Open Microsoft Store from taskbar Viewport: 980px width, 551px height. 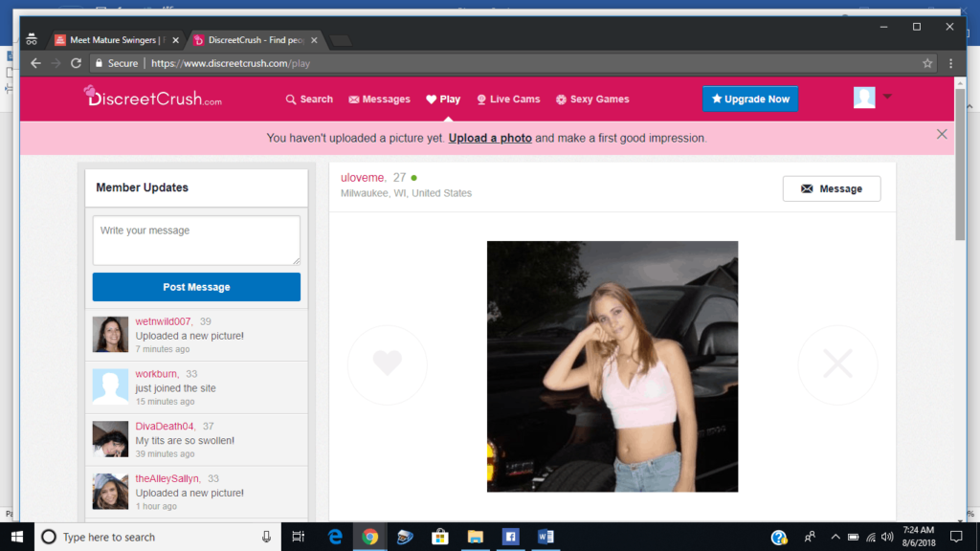440,537
